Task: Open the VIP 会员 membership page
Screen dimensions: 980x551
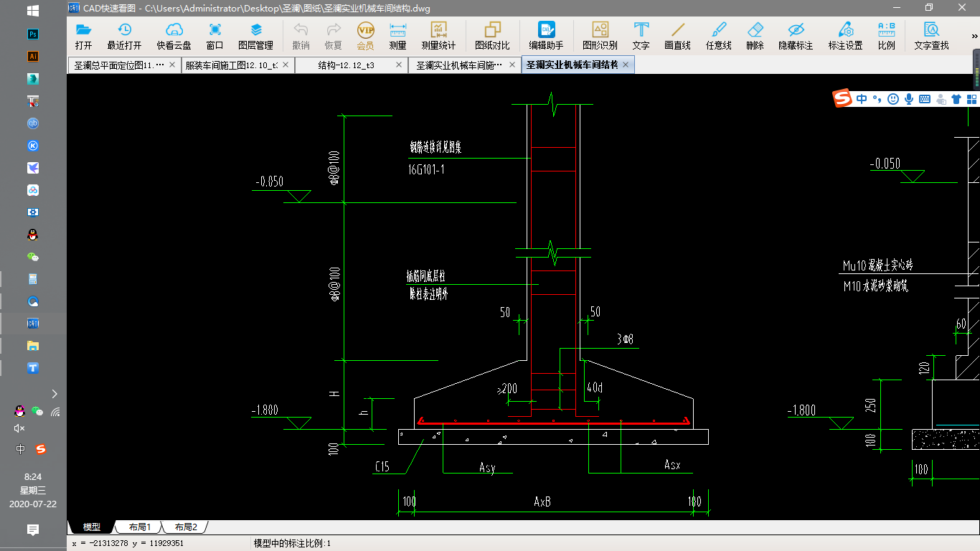Action: click(x=365, y=36)
